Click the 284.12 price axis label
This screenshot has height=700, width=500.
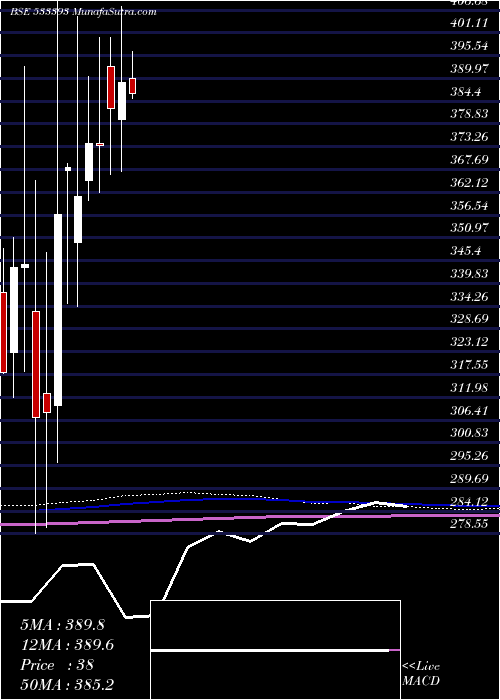coord(469,502)
